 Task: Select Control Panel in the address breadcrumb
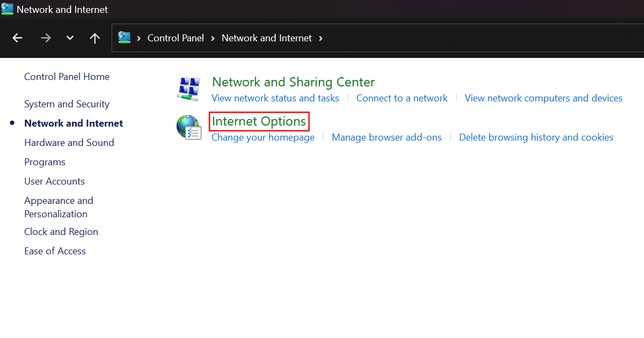(175, 38)
